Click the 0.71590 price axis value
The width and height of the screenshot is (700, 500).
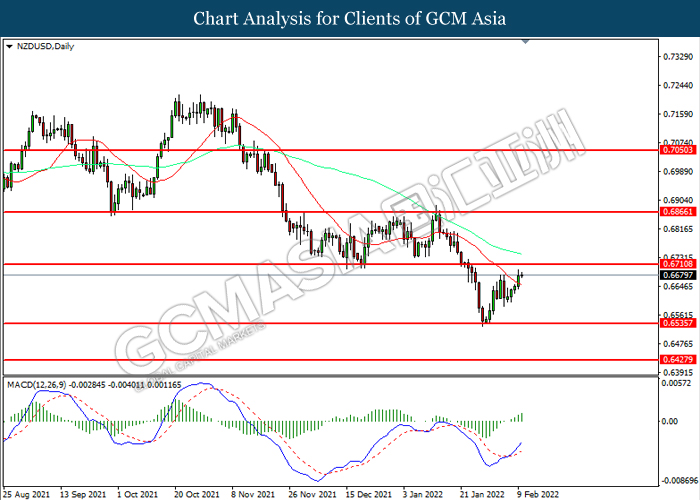(678, 114)
